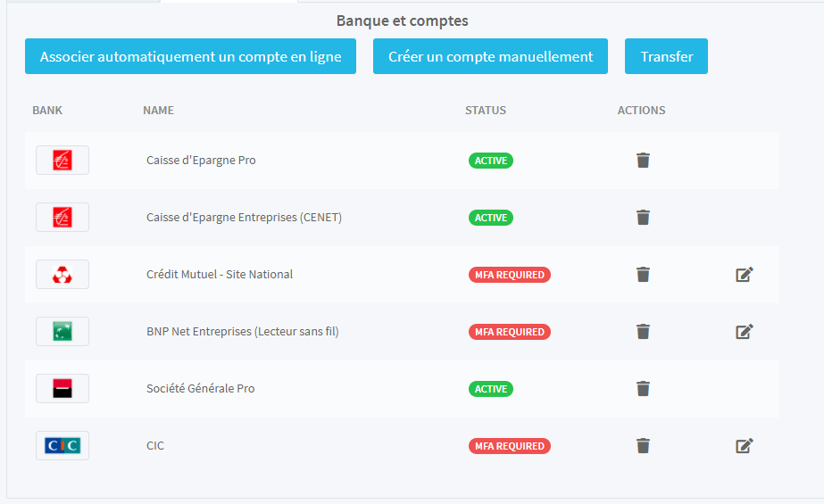Edit BNP Net Entreprises account credentials
Image resolution: width=824 pixels, height=504 pixels.
744,332
